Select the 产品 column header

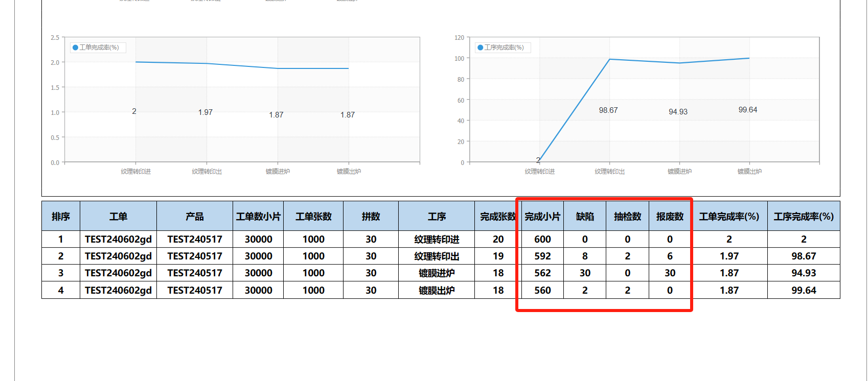pyautogui.click(x=195, y=217)
